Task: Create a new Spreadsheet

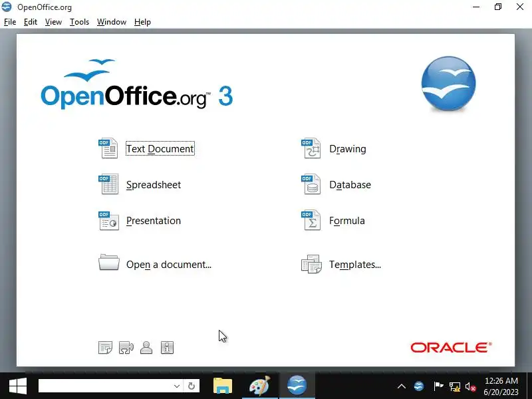Action: (x=154, y=185)
